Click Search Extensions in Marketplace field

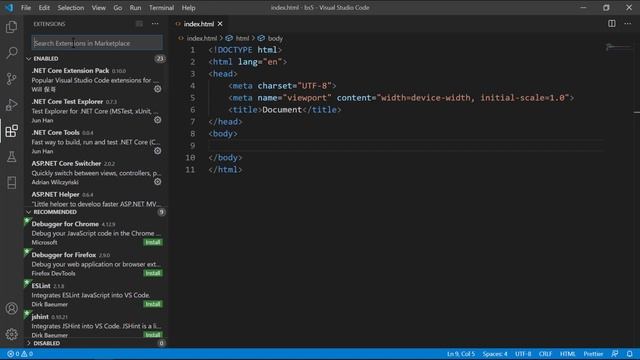click(97, 43)
